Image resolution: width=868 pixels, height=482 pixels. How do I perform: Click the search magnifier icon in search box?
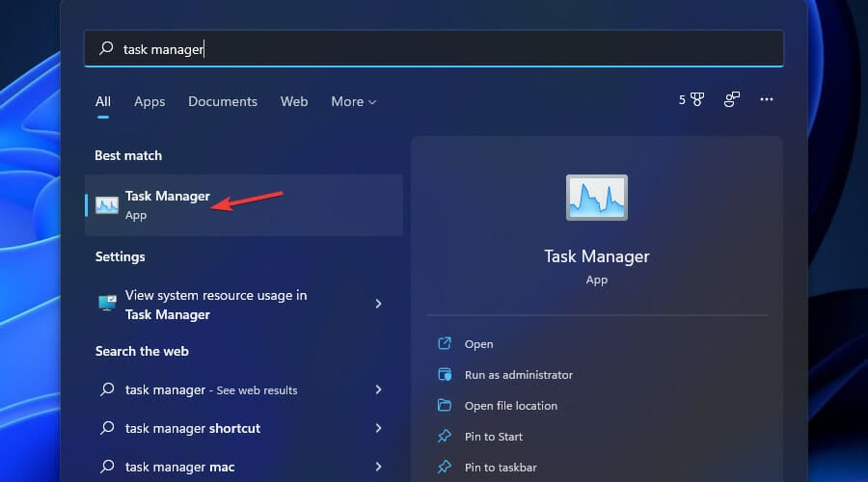coord(106,49)
